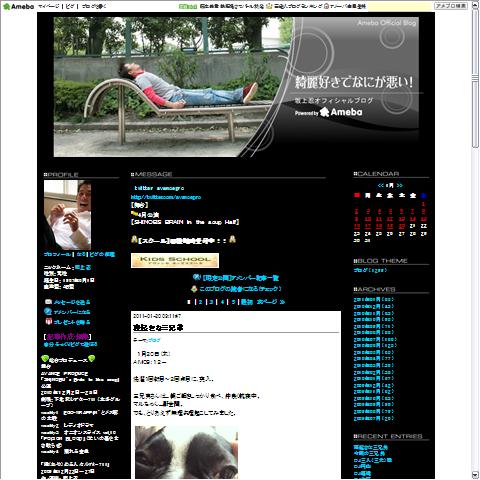Image resolution: width=480 pixels, height=480 pixels.
Task: Open メッセージを送る link
Action: tap(72, 302)
